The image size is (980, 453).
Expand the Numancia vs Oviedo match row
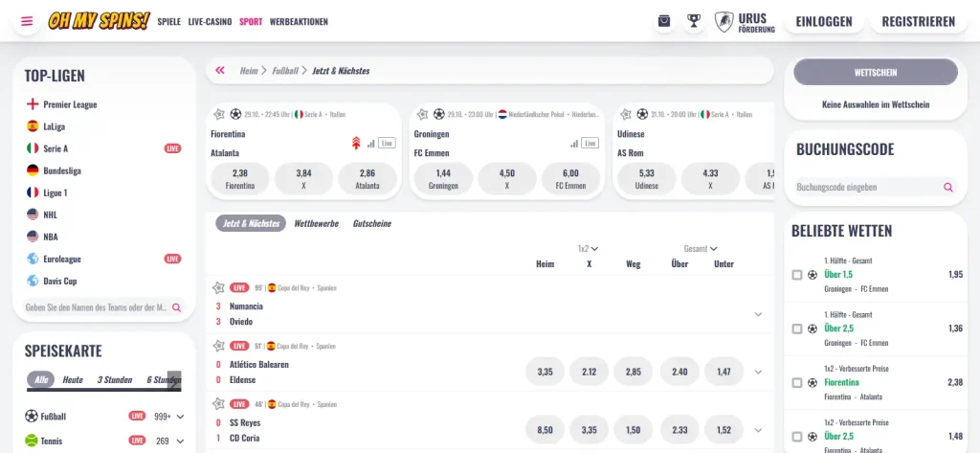point(758,314)
